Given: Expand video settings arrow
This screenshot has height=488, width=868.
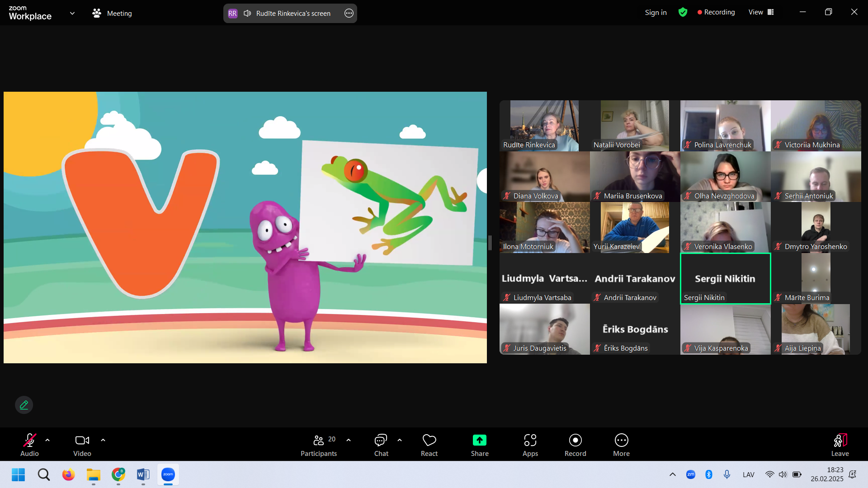Looking at the screenshot, I should 103,440.
